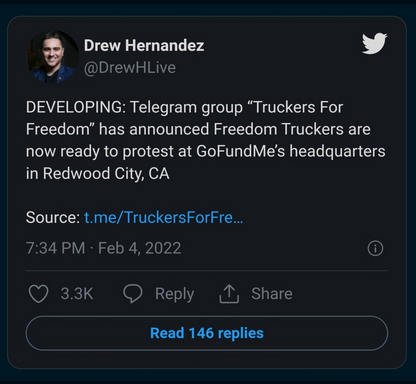Click the Share text label
This screenshot has width=416, height=384.
(x=272, y=294)
